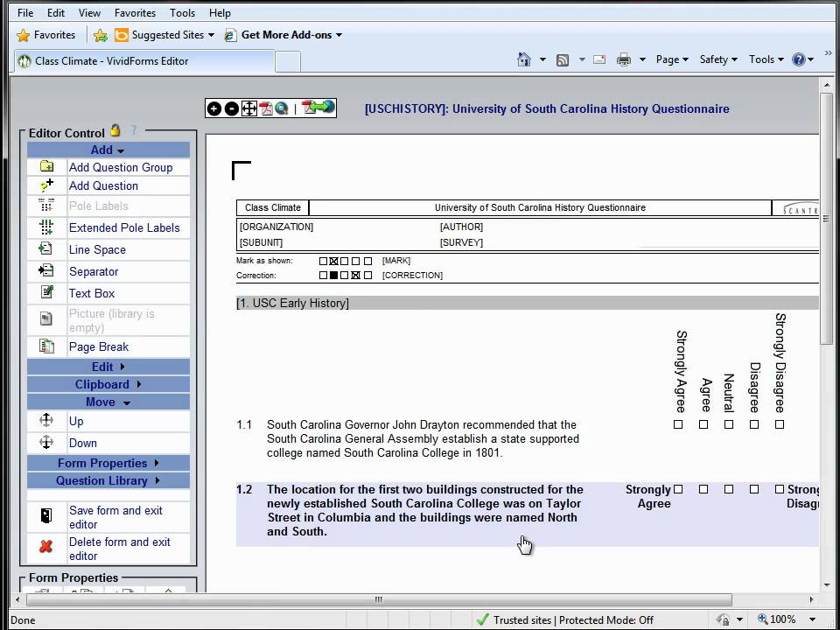Screen dimensions: 840x630
Task: Check second box for question 1.2
Action: [703, 489]
